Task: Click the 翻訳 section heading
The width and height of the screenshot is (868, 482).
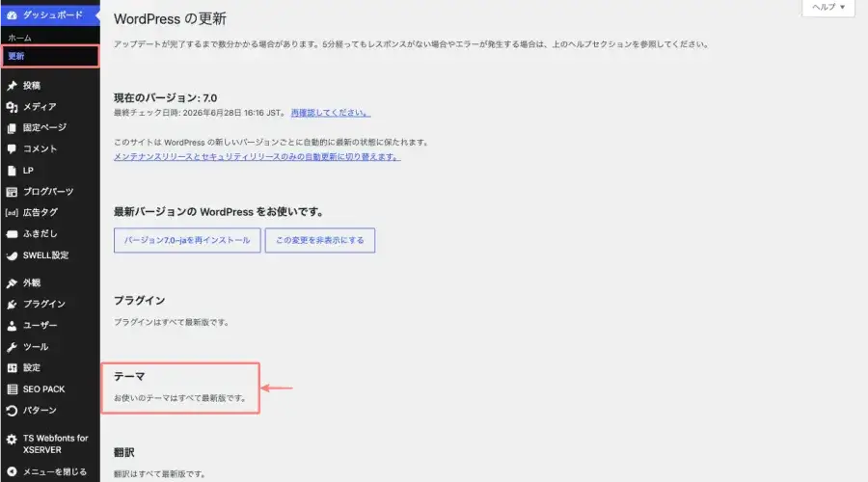Action: (124, 452)
